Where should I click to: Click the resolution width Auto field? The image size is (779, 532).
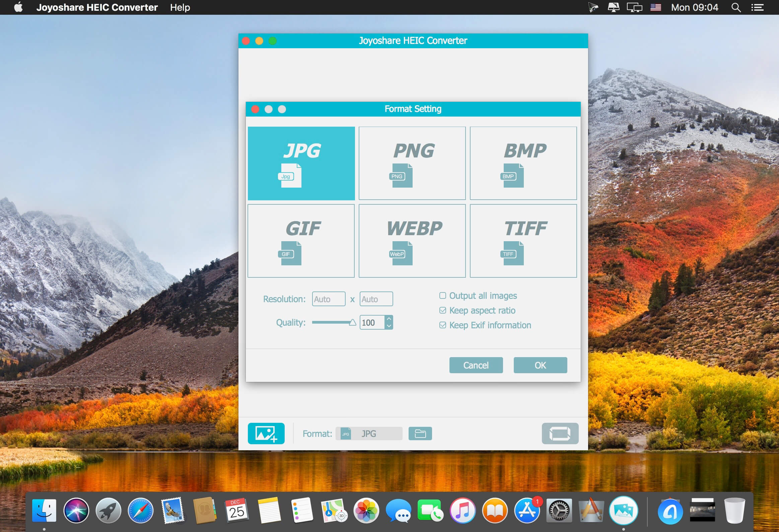click(x=329, y=299)
